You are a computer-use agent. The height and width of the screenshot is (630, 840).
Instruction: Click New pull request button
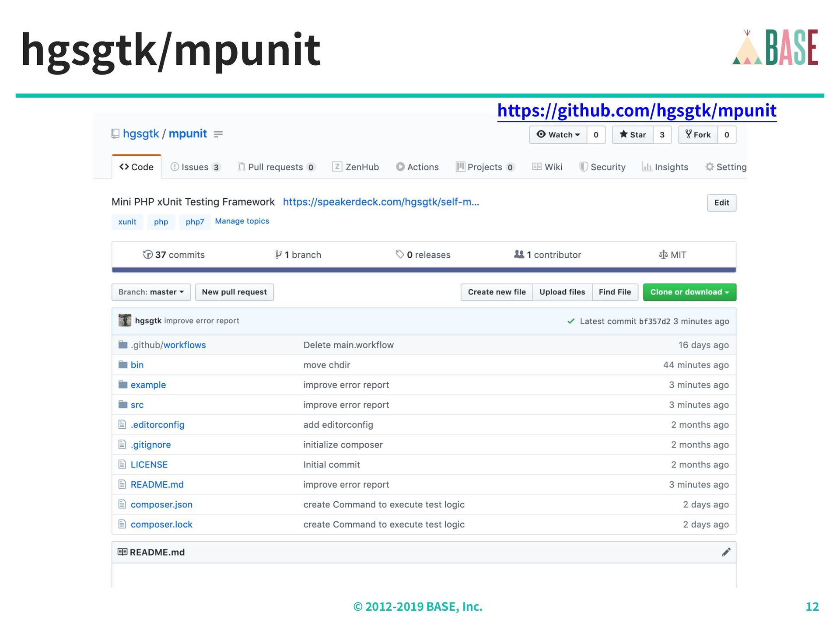(x=234, y=292)
